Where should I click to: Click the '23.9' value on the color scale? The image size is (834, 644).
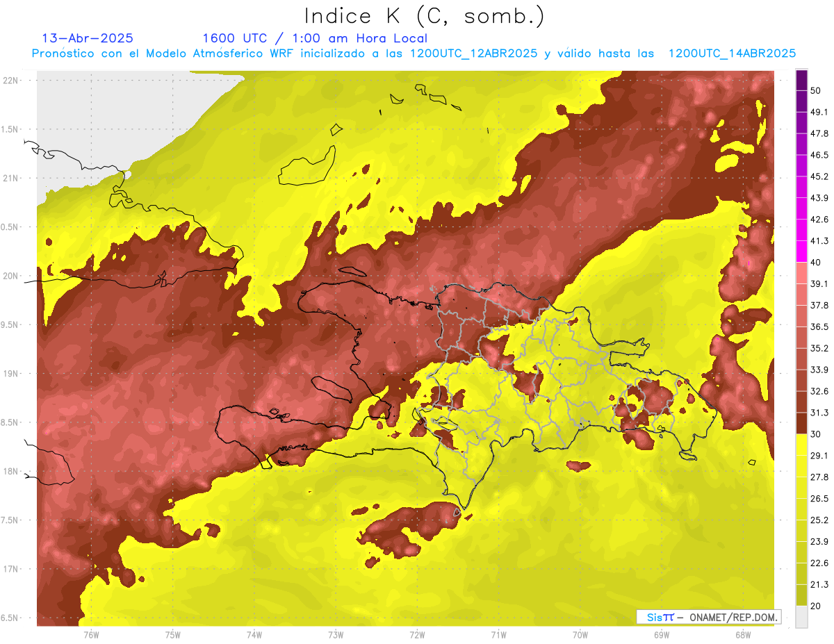[x=819, y=542]
